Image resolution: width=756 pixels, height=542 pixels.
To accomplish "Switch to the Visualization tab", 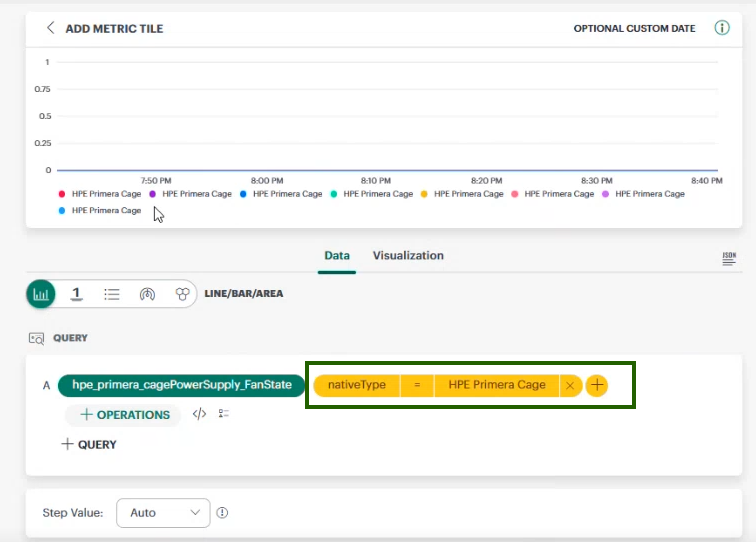I will point(408,256).
